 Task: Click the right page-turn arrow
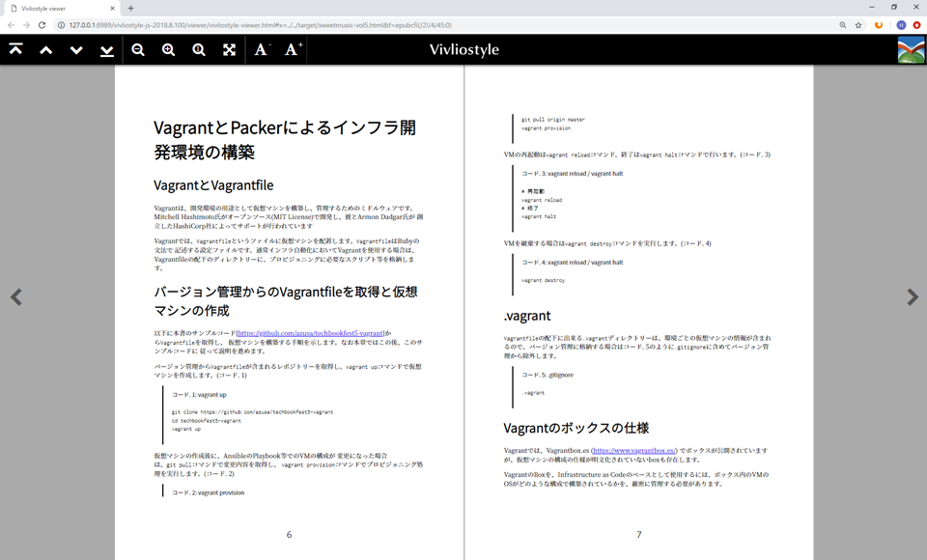click(913, 296)
